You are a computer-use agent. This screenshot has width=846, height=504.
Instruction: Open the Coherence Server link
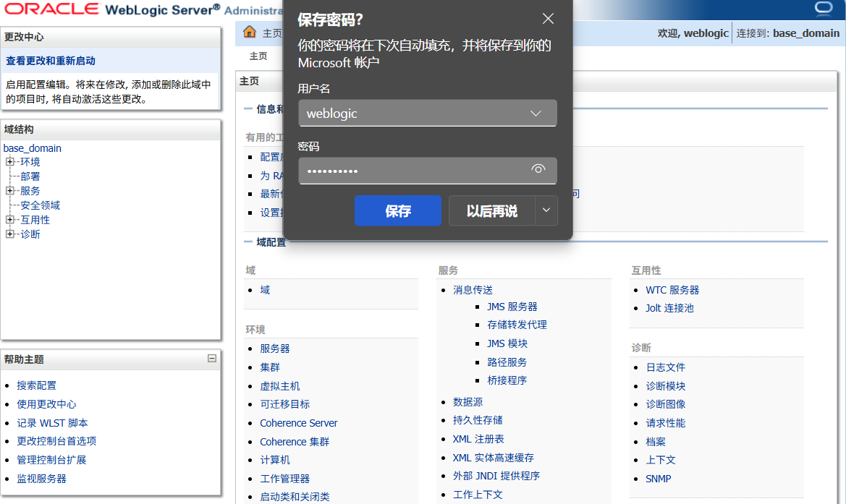pyautogui.click(x=299, y=423)
